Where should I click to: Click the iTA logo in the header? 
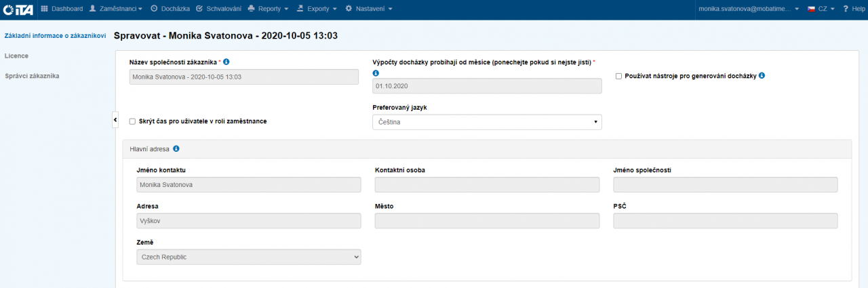18,9
